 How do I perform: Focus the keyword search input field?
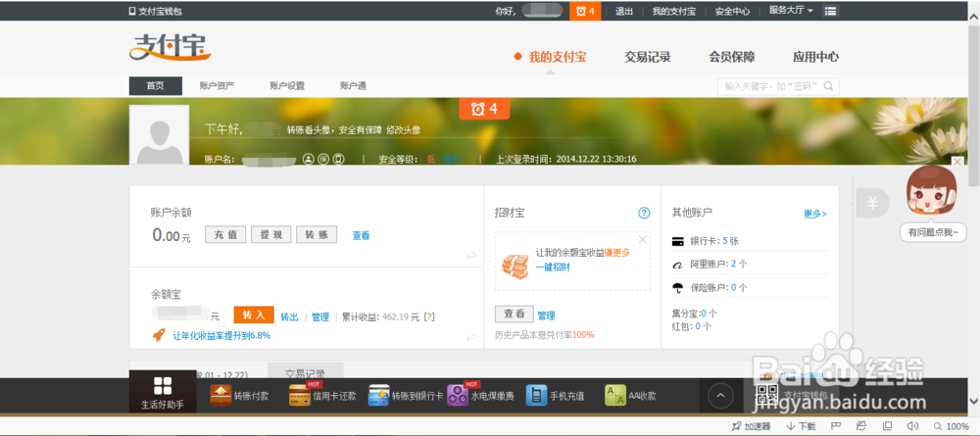(x=772, y=86)
